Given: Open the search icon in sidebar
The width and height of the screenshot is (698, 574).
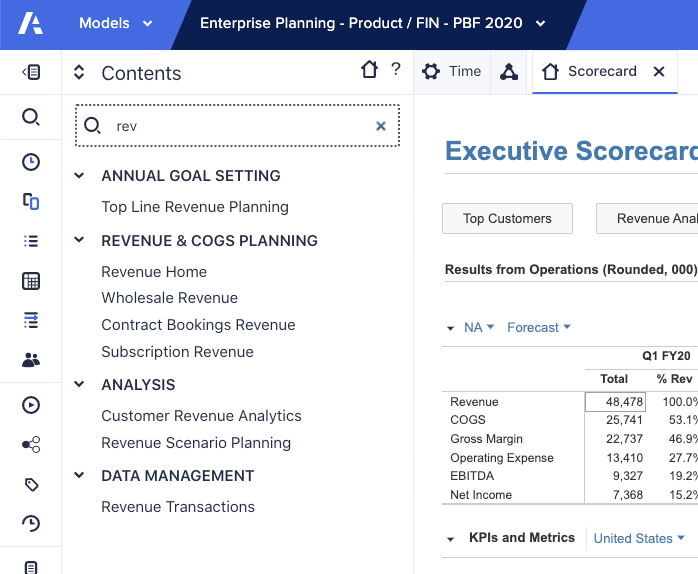Looking at the screenshot, I should [31, 117].
